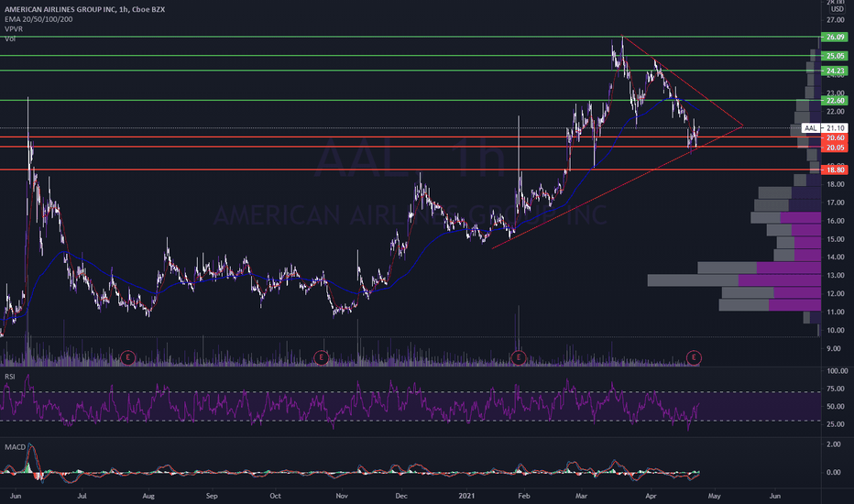The width and height of the screenshot is (854, 504).
Task: Select the red 20.05 price level label
Action: (x=835, y=148)
